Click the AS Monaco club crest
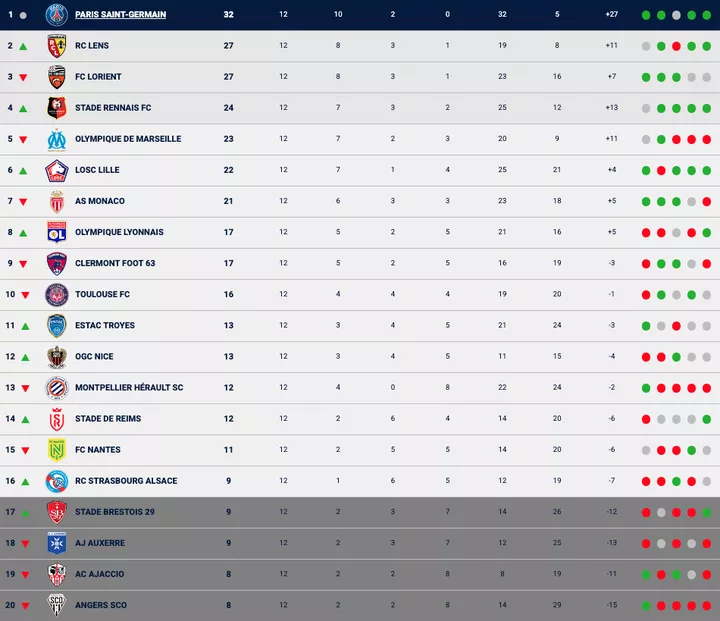Image resolution: width=720 pixels, height=621 pixels. pyautogui.click(x=56, y=201)
